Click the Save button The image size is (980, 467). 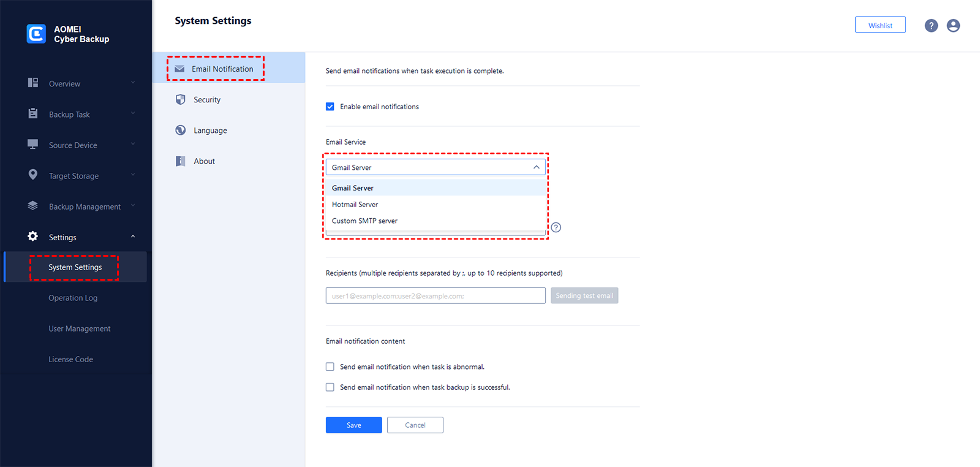353,425
